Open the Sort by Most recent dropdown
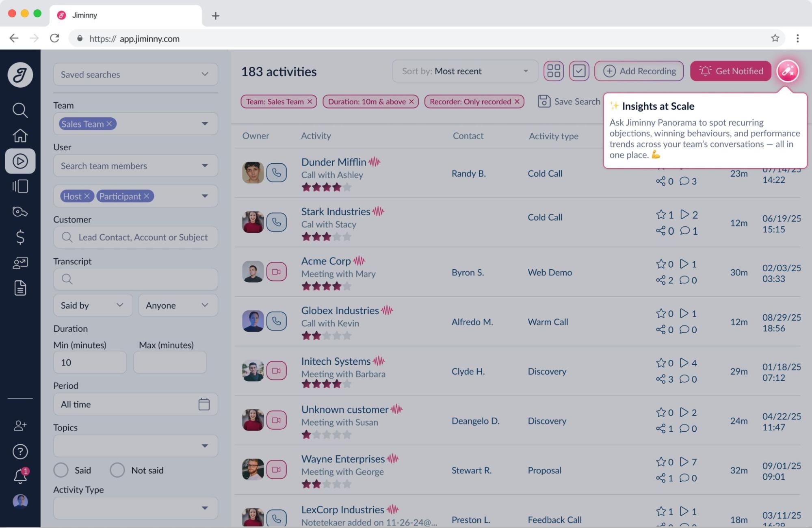The height and width of the screenshot is (528, 812). pyautogui.click(x=465, y=71)
